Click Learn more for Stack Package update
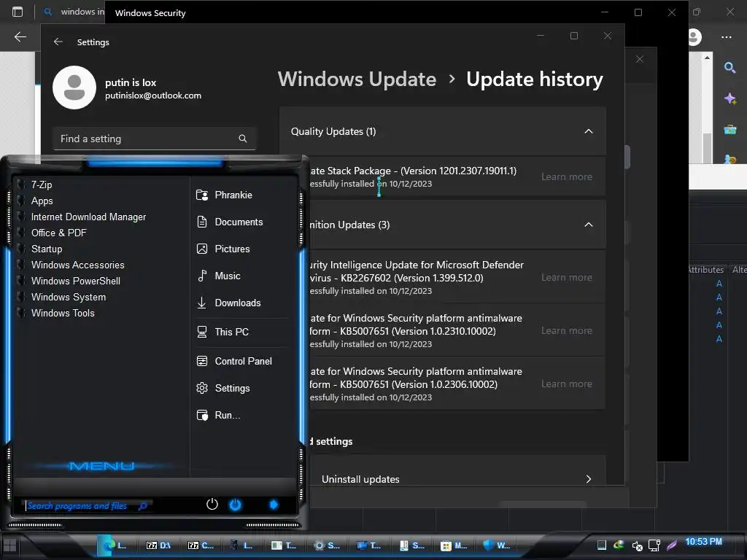747x560 pixels. pos(566,176)
